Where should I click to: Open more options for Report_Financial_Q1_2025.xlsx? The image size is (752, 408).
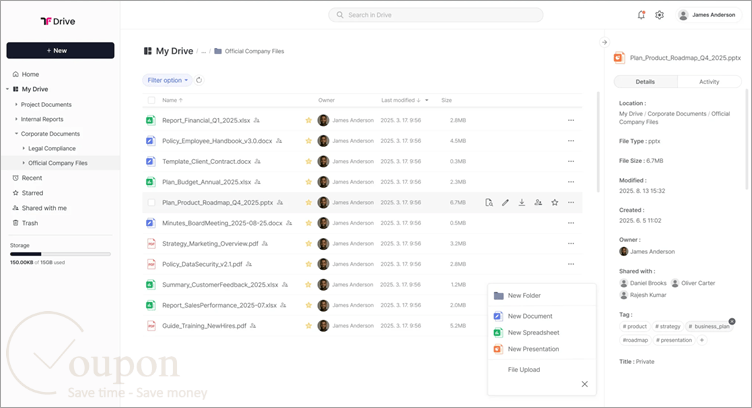(x=571, y=120)
